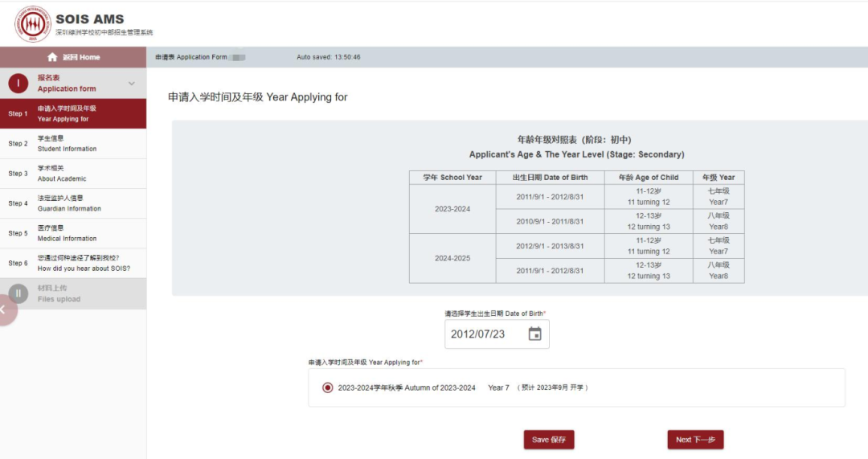Click the home icon in sidebar
868x459 pixels.
pyautogui.click(x=52, y=57)
